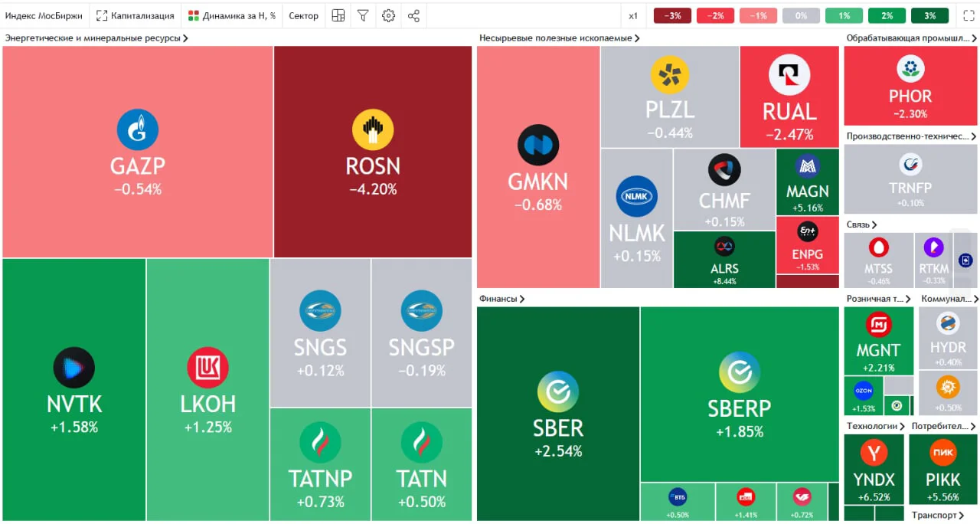
Task: Open the PHOR PhosAgro tile
Action: pyautogui.click(x=910, y=86)
